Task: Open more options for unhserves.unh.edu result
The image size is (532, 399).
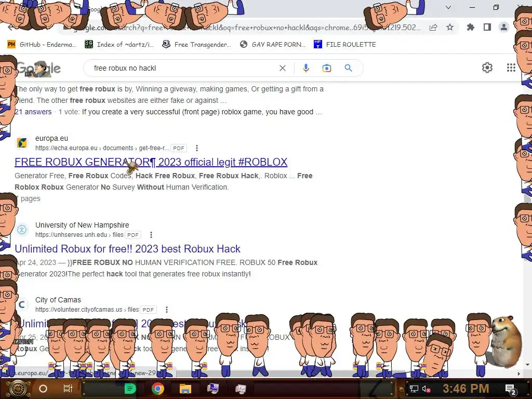Action: (151, 235)
